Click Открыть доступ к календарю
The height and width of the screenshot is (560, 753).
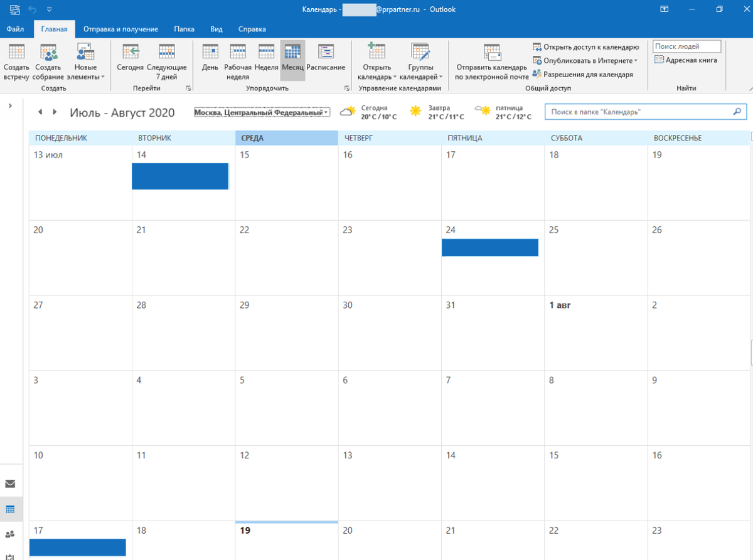pos(586,46)
